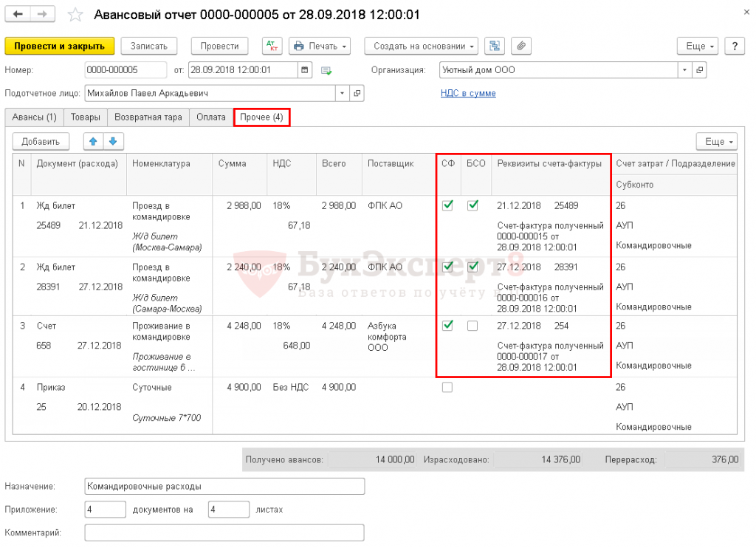Click the Номер input field
Viewport: 756px width, 548px height.
pyautogui.click(x=126, y=70)
